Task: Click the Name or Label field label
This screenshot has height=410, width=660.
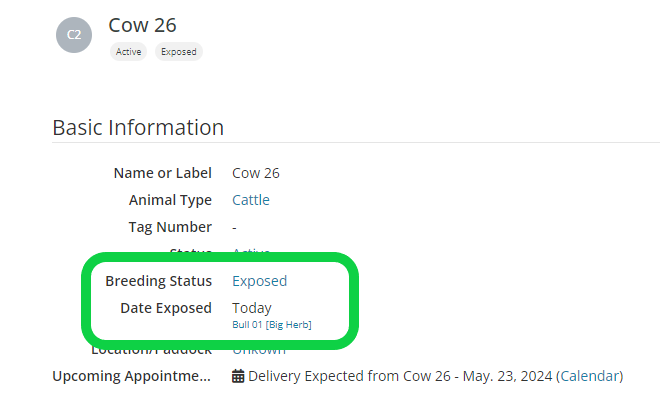Action: coord(162,173)
